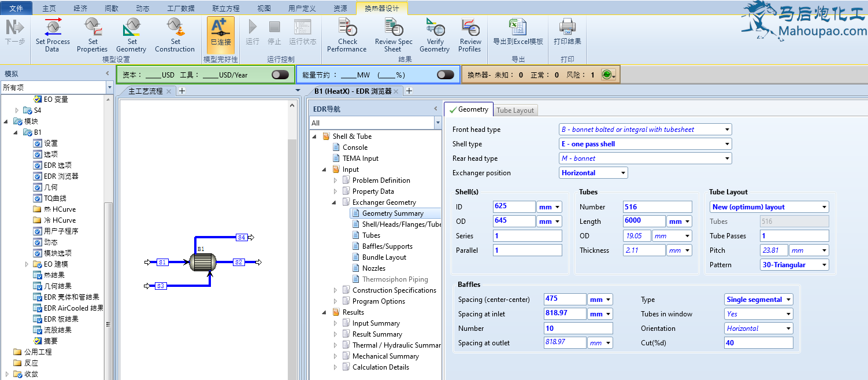Select stream S1 label on flowsheet
The height and width of the screenshot is (380, 868).
(x=162, y=263)
